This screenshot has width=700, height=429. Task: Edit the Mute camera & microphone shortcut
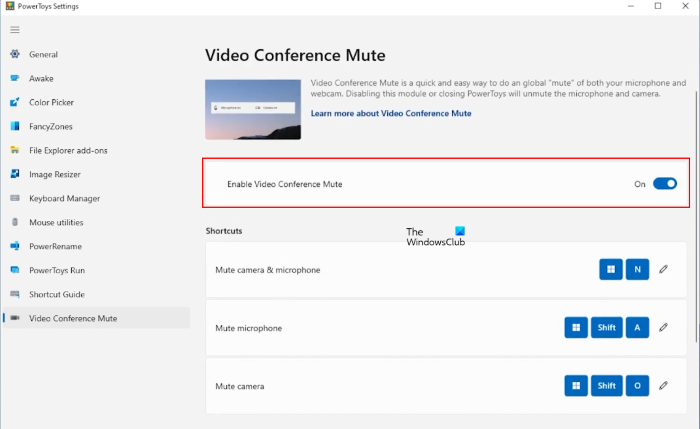662,270
